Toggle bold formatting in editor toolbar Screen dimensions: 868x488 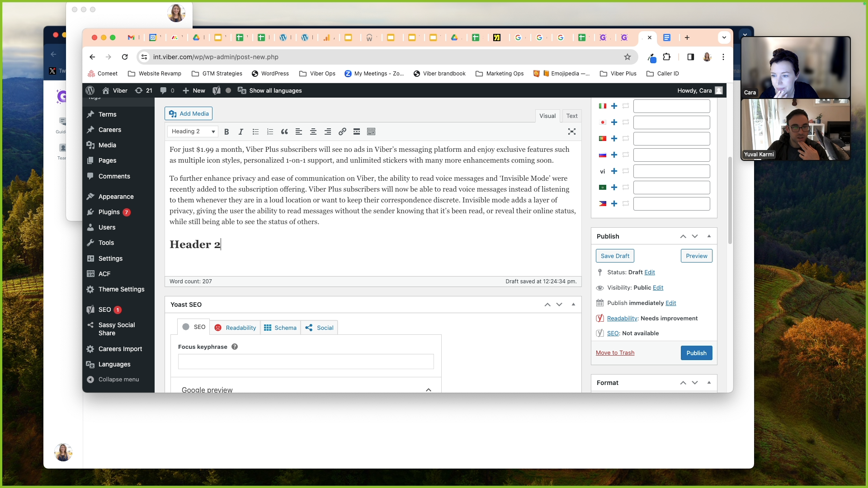(226, 131)
